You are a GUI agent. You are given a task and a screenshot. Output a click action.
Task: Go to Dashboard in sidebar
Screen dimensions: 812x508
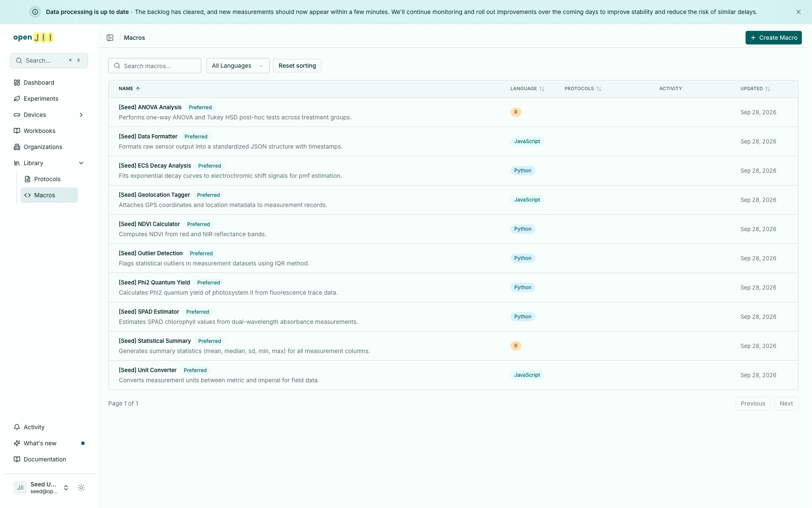49,83
